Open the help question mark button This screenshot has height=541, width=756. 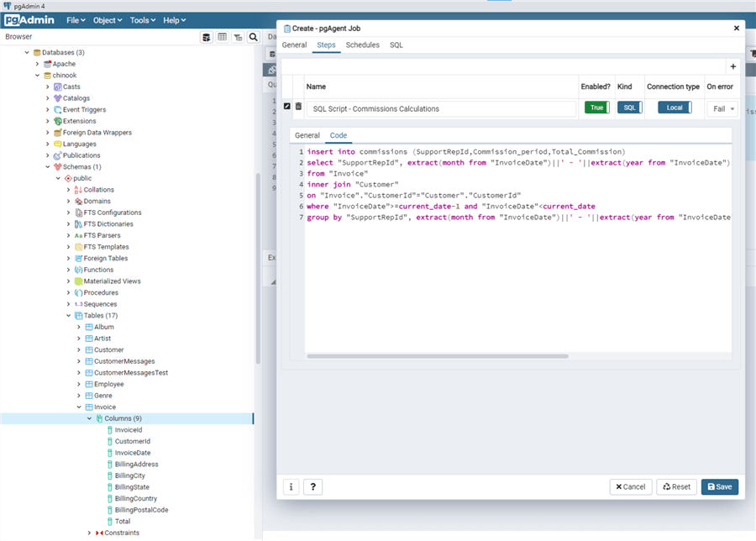(312, 486)
